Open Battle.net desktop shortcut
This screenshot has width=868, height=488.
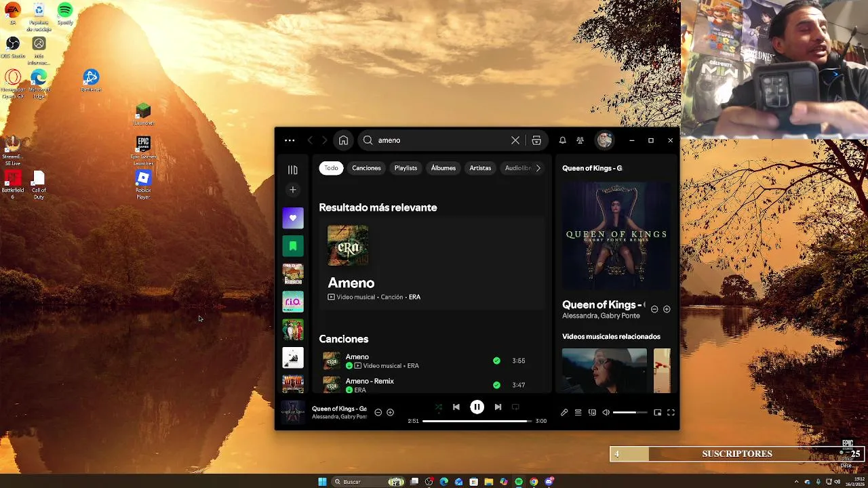click(91, 80)
